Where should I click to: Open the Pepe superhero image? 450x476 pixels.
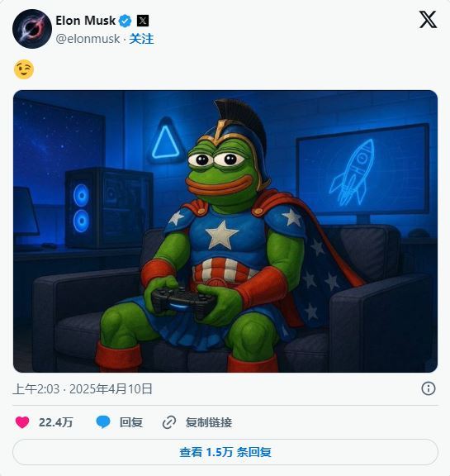[x=225, y=231]
